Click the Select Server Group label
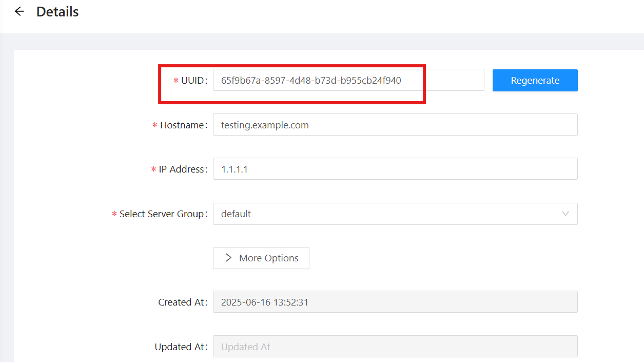The width and height of the screenshot is (644, 362). (162, 214)
